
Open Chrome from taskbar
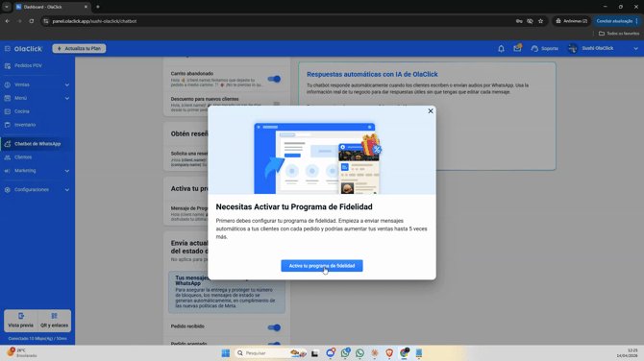[x=404, y=352]
